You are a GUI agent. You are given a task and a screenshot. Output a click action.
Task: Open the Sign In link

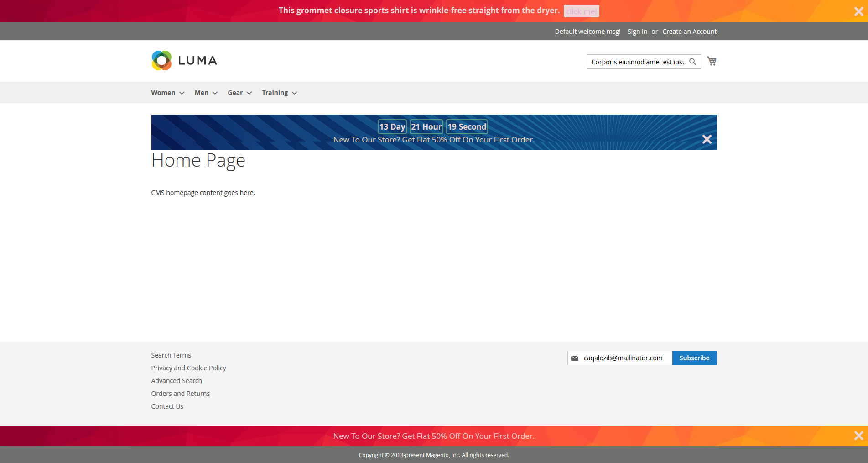tap(637, 32)
